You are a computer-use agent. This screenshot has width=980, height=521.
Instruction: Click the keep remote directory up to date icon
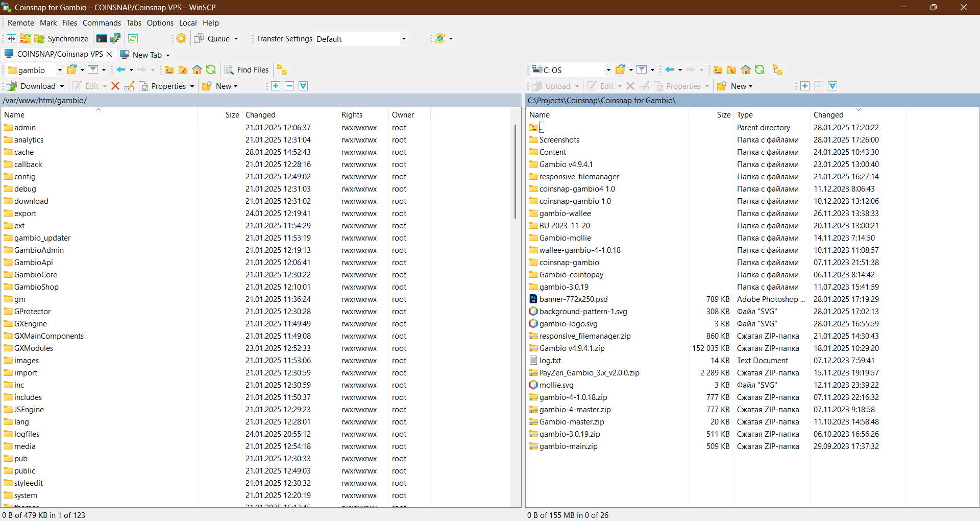pos(133,38)
